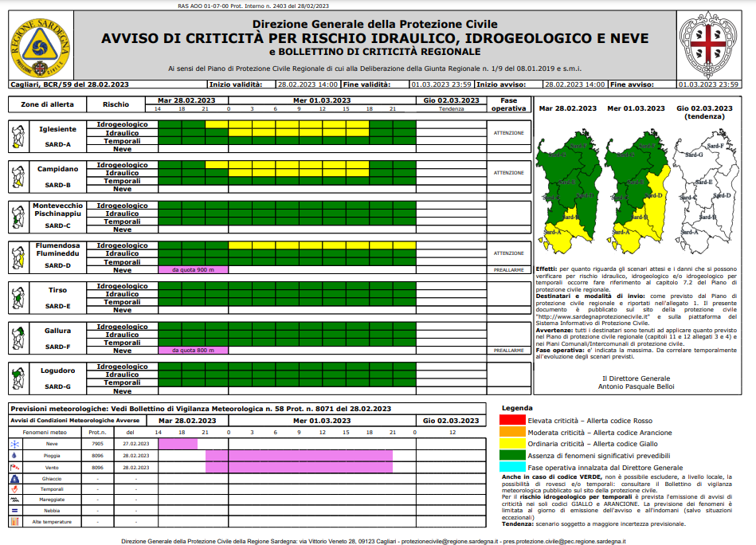756x545 pixels.
Task: Click the yellow Ordinaria criticità legend swatch
Action: (x=512, y=443)
